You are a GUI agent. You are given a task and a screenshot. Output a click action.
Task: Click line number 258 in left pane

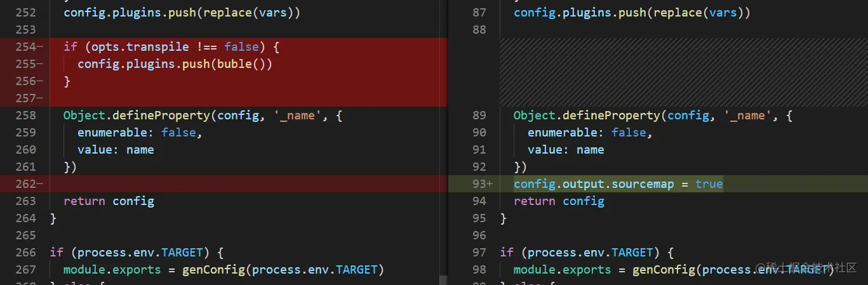(25, 116)
